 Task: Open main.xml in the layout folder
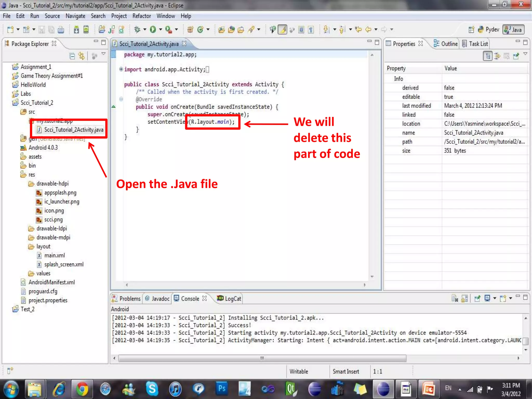[x=51, y=255]
